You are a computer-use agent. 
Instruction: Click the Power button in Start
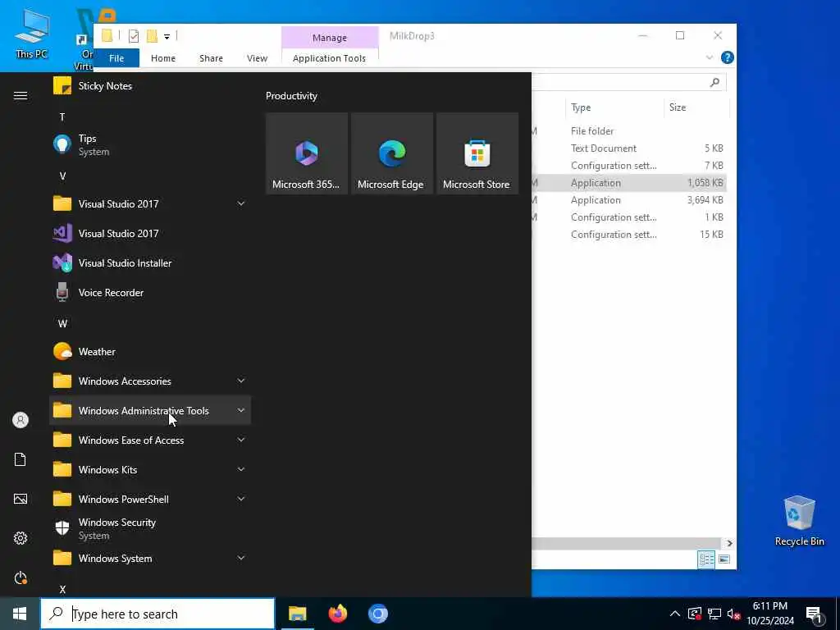(21, 578)
